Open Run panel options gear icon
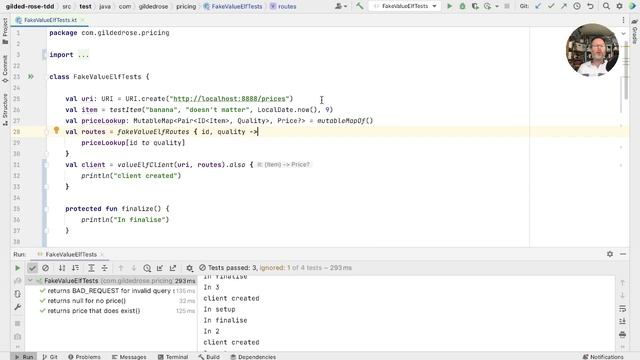 pyautogui.click(x=610, y=254)
